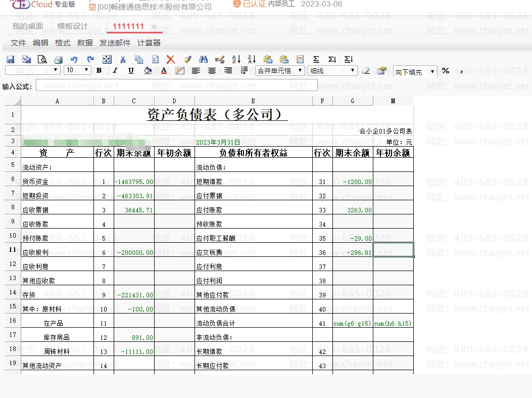Copy selection with the copy icon
This screenshot has width=532, height=398.
click(139, 60)
